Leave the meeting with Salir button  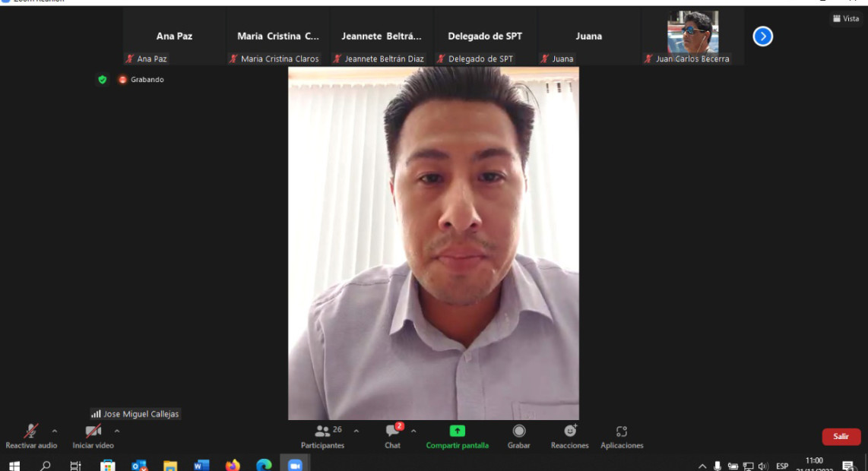click(841, 437)
